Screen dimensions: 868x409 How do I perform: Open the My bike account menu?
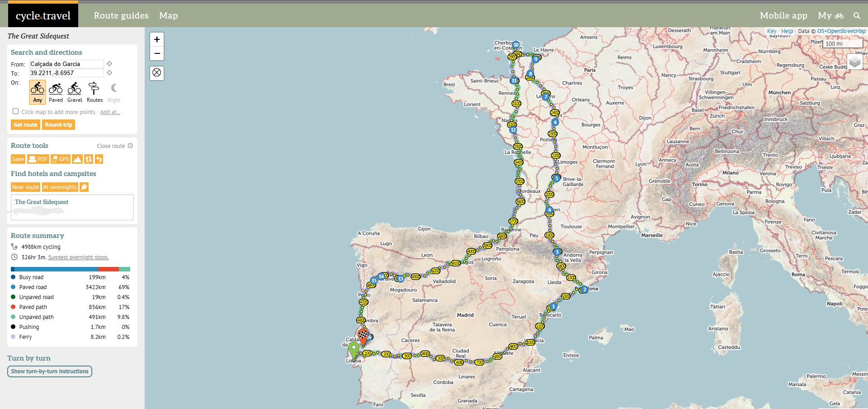(831, 15)
